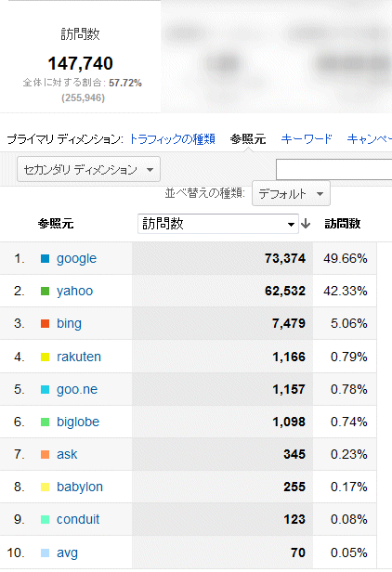Click the 参照元 column header

[56, 223]
